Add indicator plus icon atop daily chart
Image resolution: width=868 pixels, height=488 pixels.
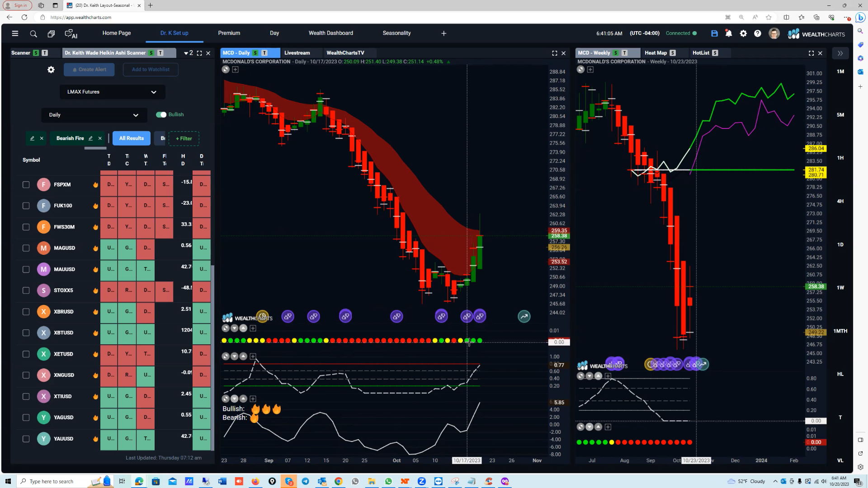tap(236, 70)
